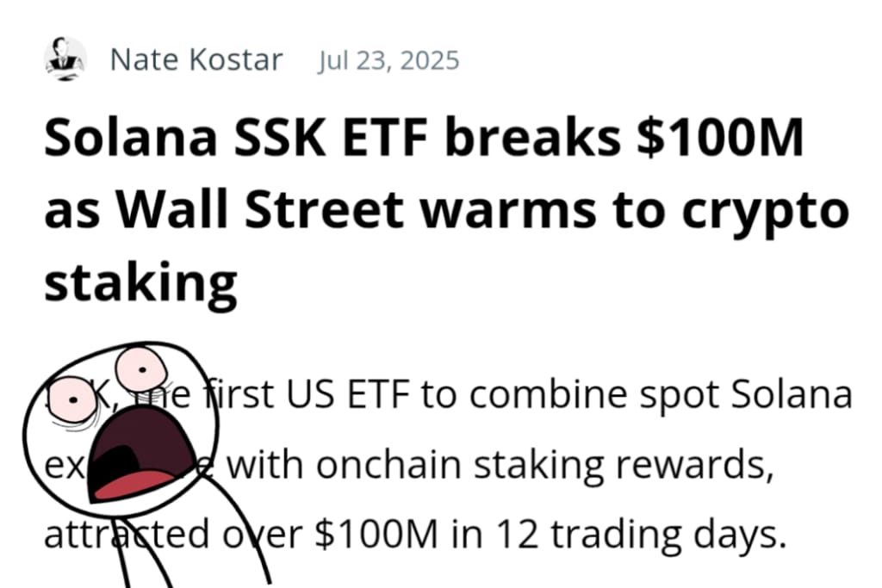Open Nate Kostar's author avatar

[65, 59]
